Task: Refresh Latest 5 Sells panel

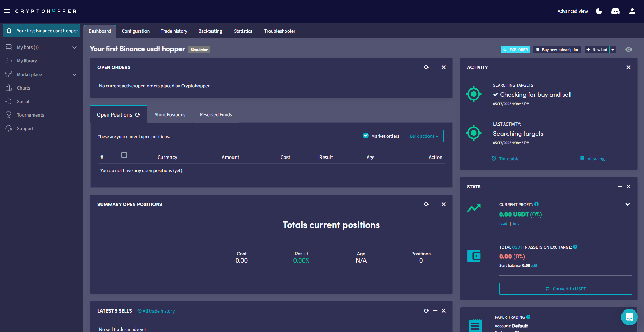Action: tap(426, 311)
